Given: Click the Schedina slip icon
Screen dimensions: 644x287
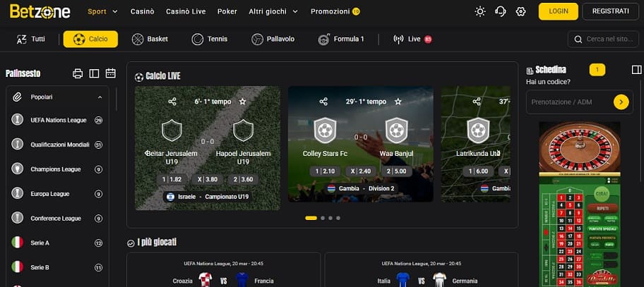Looking at the screenshot, I should (530, 71).
